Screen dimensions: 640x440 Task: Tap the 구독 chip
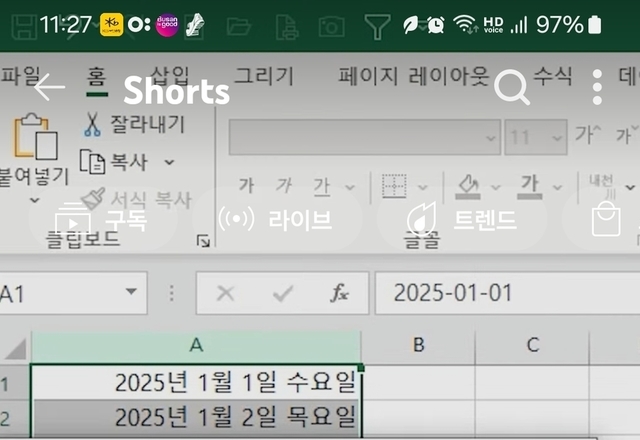point(102,219)
